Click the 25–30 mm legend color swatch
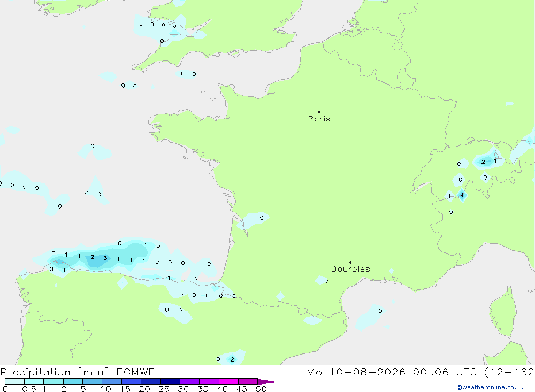This screenshot has width=535, height=392. (x=170, y=381)
